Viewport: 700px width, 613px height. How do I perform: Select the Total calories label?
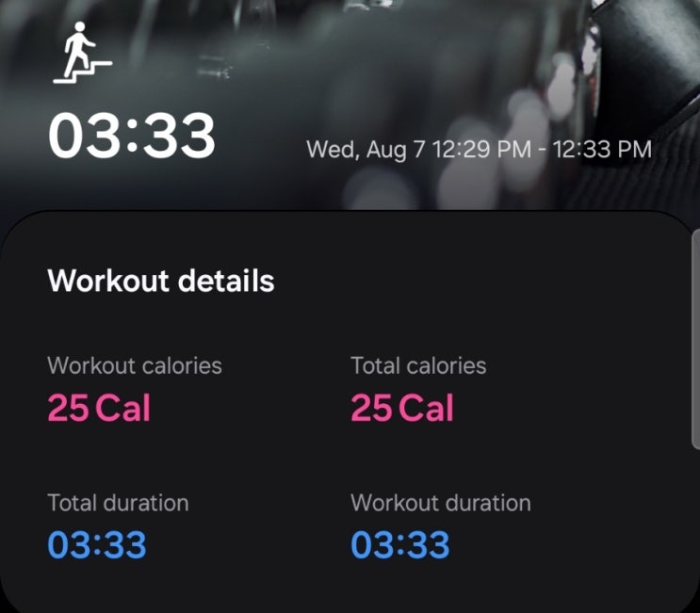pyautogui.click(x=418, y=365)
